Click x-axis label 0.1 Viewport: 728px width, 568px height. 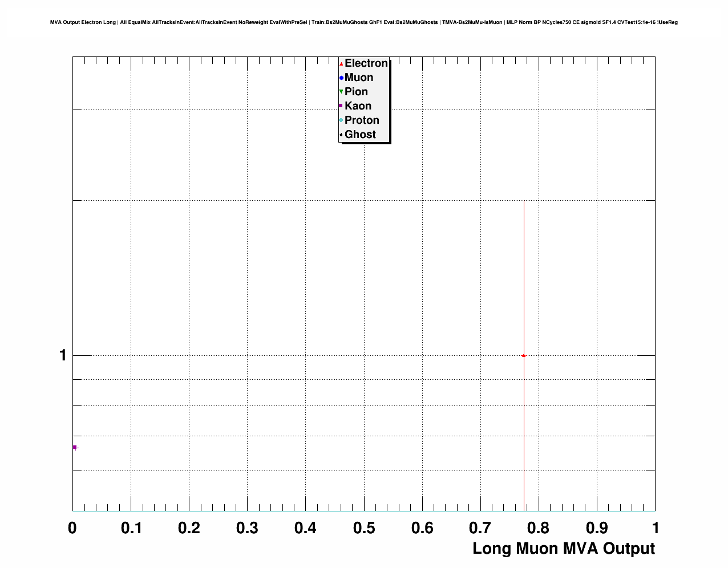coord(131,528)
